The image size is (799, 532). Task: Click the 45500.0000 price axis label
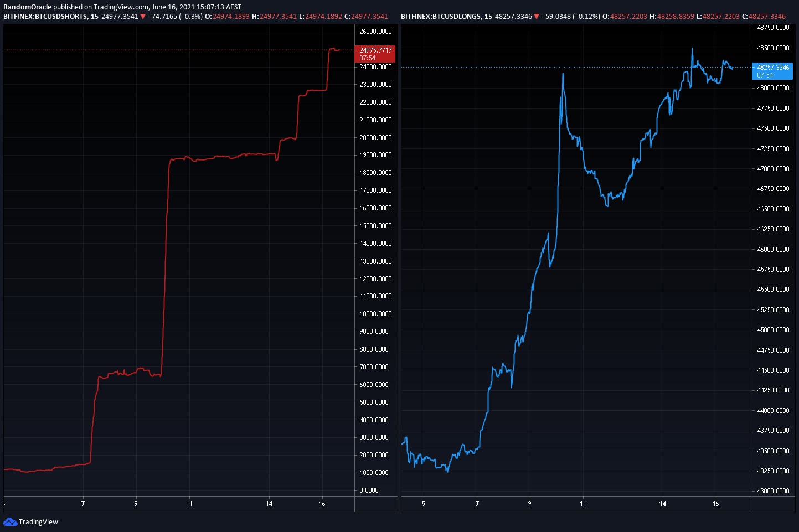pyautogui.click(x=773, y=290)
